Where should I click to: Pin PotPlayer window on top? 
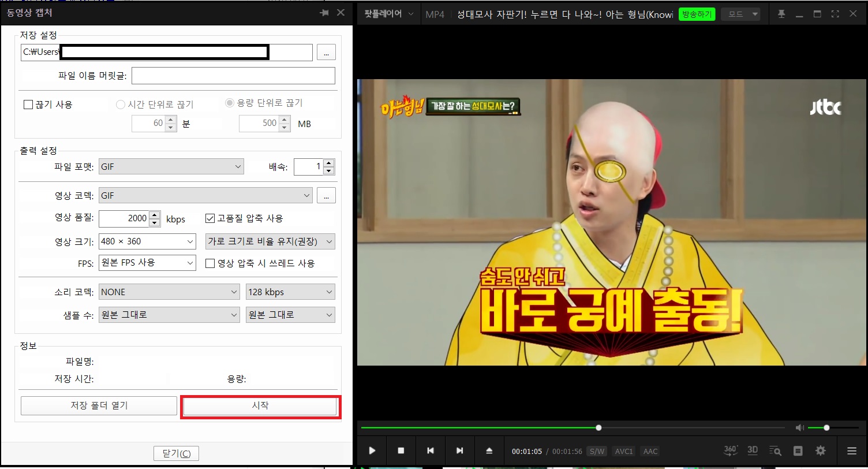click(781, 14)
